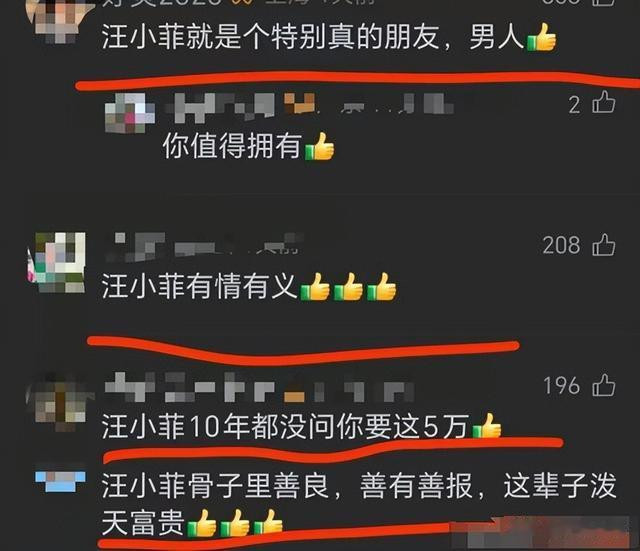Open blurred username above '你值得拥有'
Image resolution: width=640 pixels, height=551 pixels.
[x=310, y=107]
